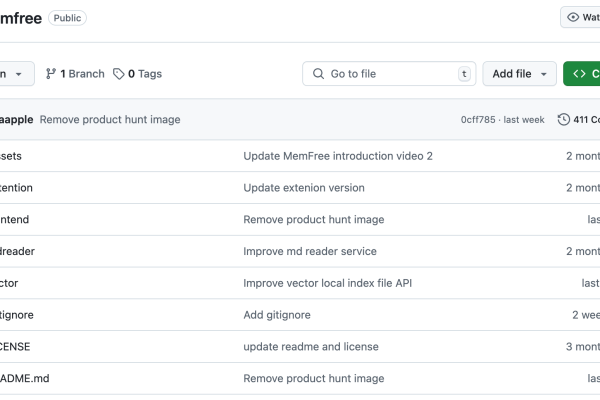Open the assets folder
The width and height of the screenshot is (600, 400).
11,156
